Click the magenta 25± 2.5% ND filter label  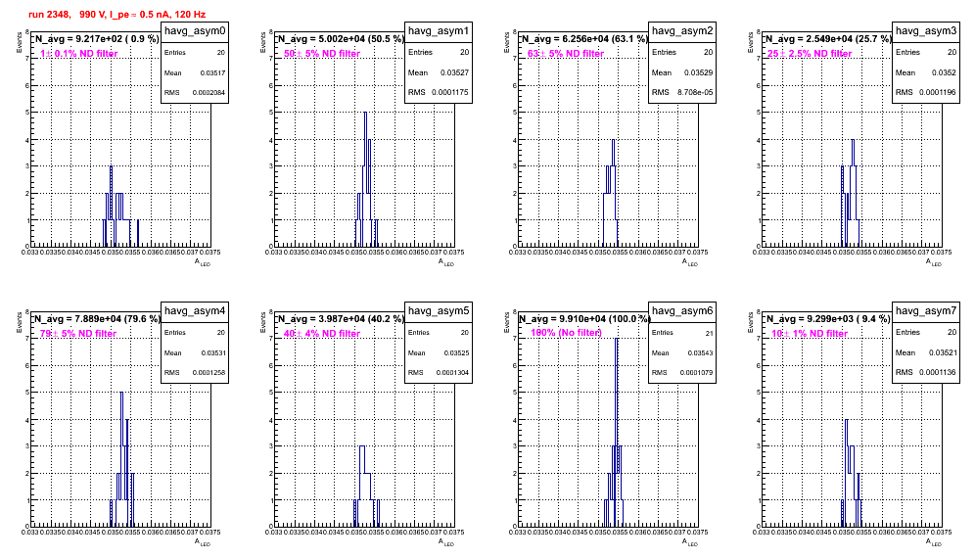point(810,54)
